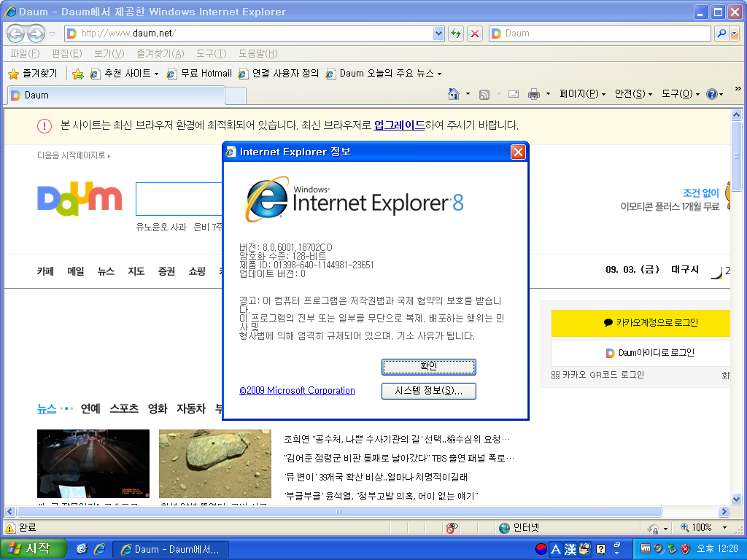Open the 도구(T) menu in menu bar
747x560 pixels.
point(211,53)
